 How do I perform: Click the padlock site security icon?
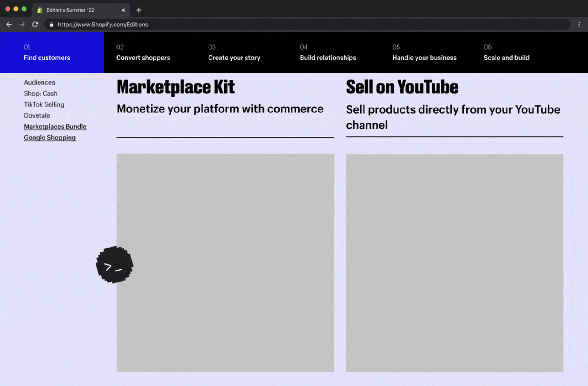coord(51,25)
